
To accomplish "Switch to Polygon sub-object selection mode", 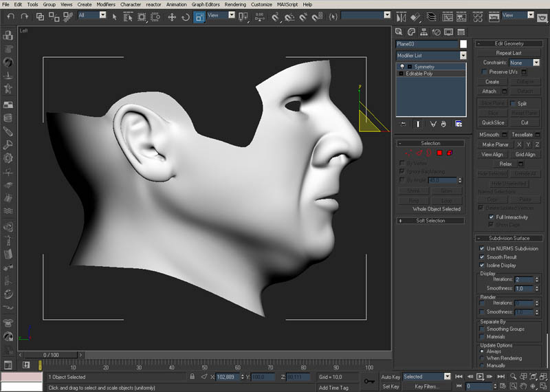I will (x=439, y=153).
